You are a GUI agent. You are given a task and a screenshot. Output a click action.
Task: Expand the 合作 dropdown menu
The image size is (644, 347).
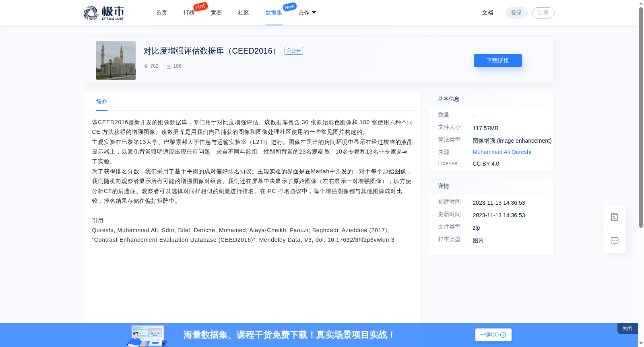tap(307, 13)
